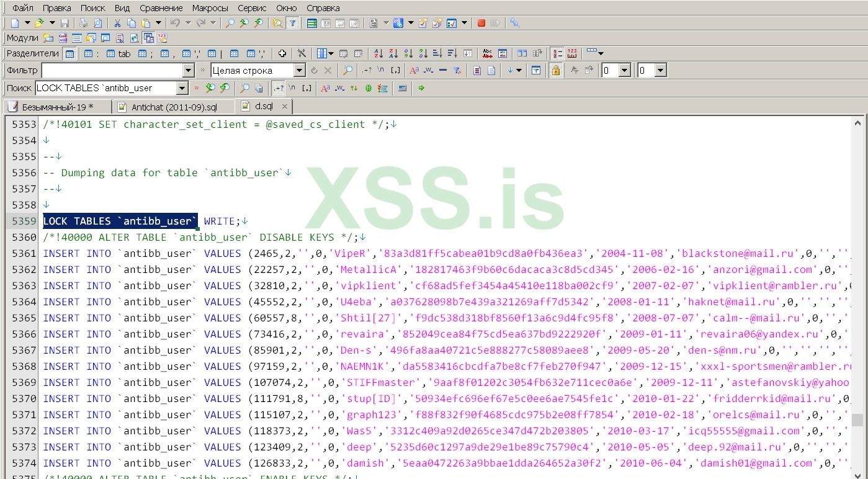This screenshot has height=479, width=868.
Task: Close the d.sql tab
Action: click(x=285, y=106)
